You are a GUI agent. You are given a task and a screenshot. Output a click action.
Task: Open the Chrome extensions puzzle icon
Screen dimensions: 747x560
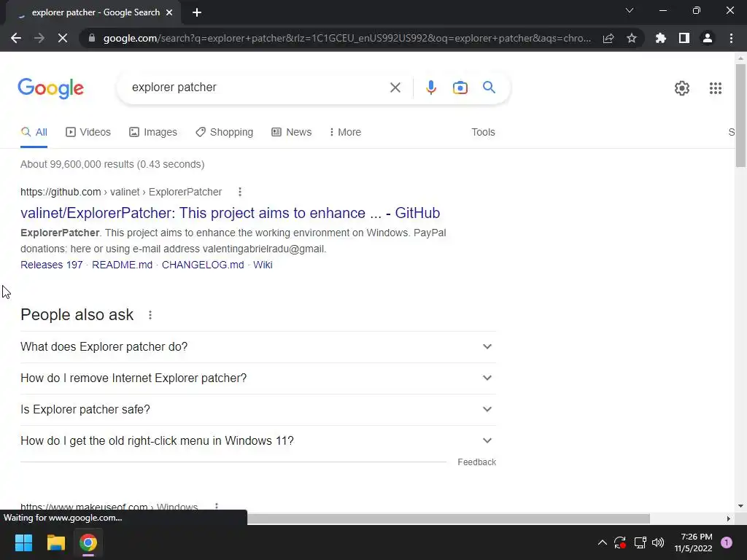click(661, 38)
